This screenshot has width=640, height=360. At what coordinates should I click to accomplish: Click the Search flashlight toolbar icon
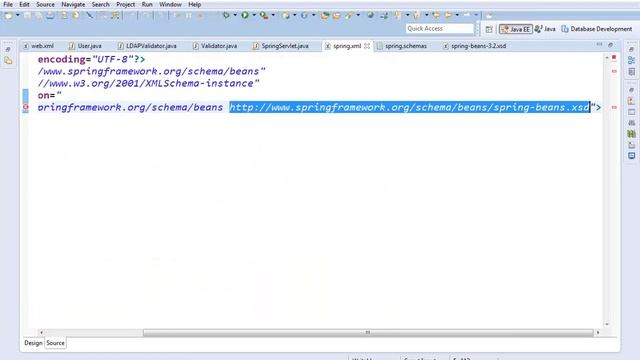coord(349,16)
